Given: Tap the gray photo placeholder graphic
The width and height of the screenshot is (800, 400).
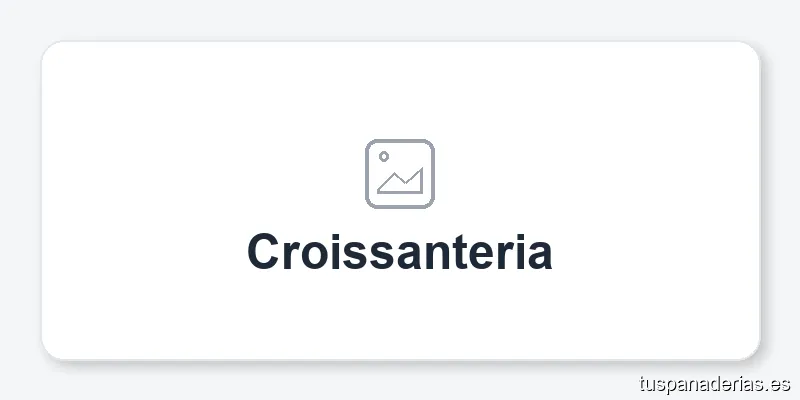Looking at the screenshot, I should (400, 174).
